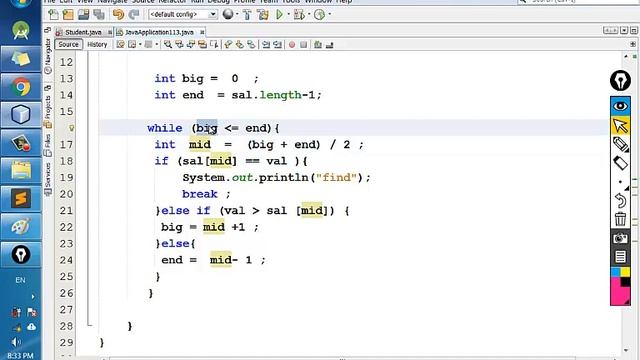Open the Epic Pen brush size picker

620,182
